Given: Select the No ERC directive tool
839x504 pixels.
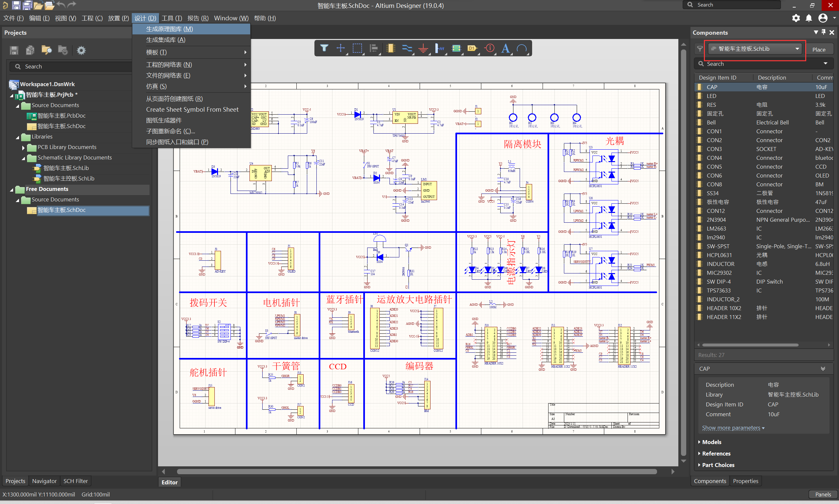Looking at the screenshot, I should [x=489, y=48].
